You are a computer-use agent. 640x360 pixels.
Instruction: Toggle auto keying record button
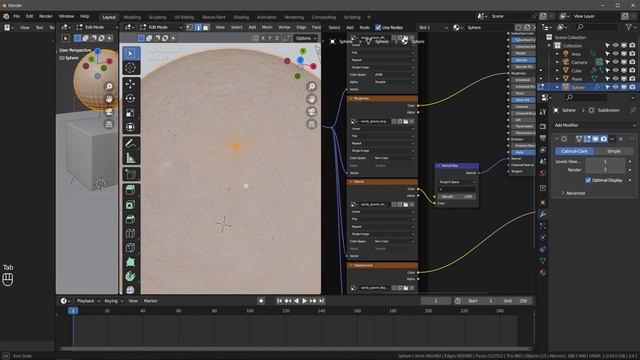[261, 301]
